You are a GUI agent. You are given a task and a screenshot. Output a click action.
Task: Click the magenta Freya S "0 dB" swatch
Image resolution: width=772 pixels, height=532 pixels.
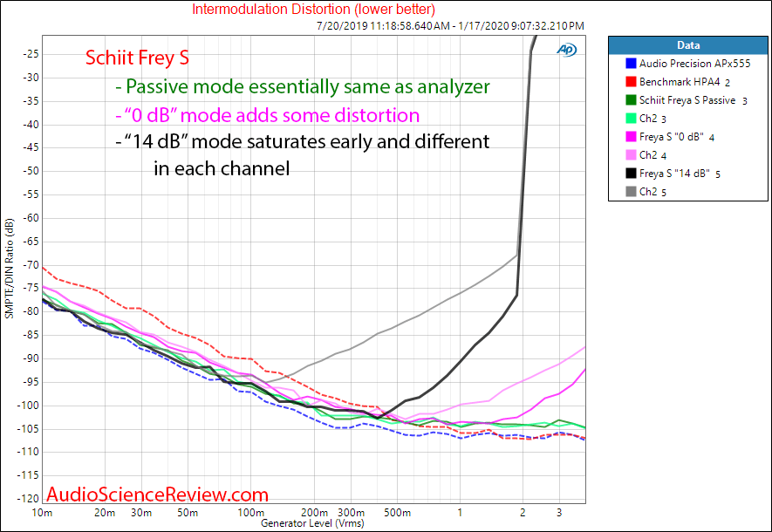point(631,136)
